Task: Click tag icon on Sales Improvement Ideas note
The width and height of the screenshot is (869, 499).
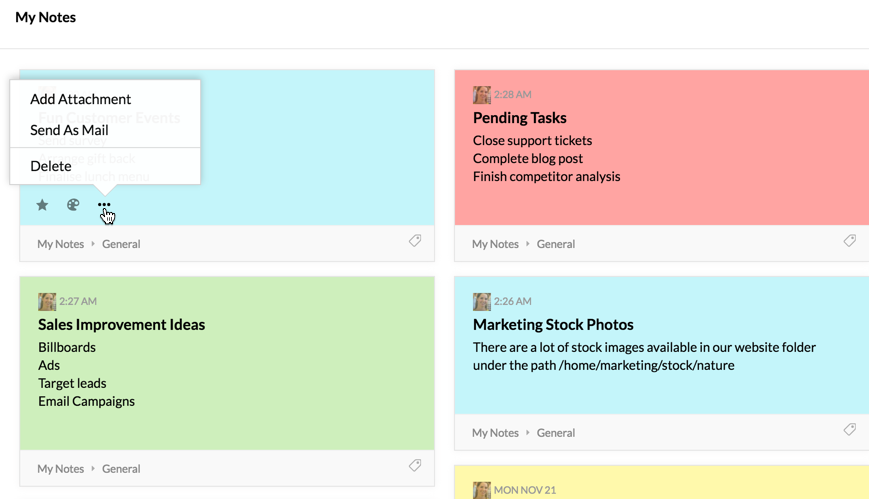Action: pyautogui.click(x=415, y=466)
